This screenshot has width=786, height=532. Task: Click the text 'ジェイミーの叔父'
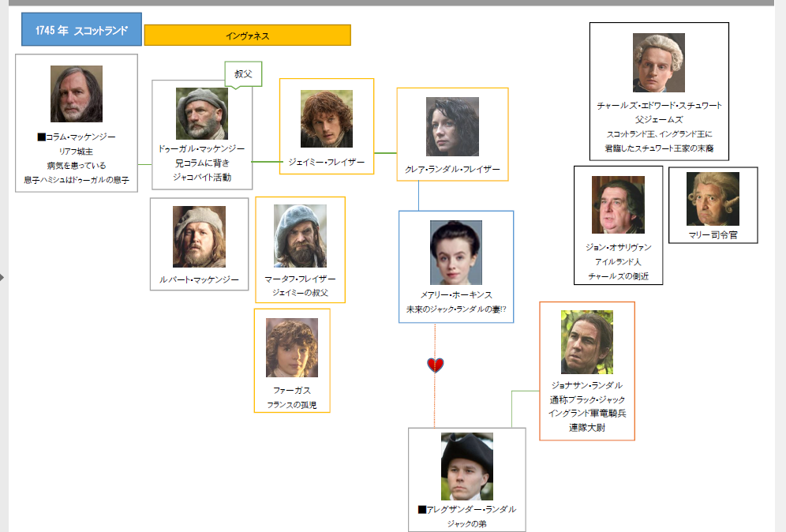pyautogui.click(x=300, y=293)
